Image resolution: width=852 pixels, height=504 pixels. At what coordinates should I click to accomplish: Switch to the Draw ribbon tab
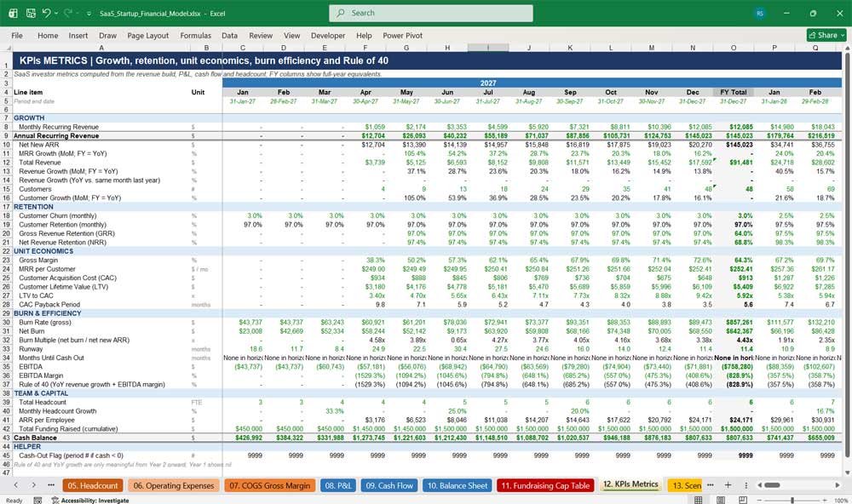click(107, 35)
